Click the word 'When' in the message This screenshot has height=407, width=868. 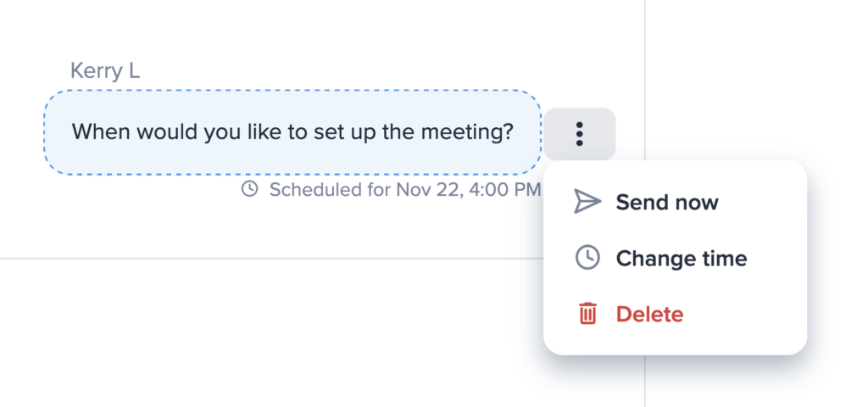click(97, 132)
